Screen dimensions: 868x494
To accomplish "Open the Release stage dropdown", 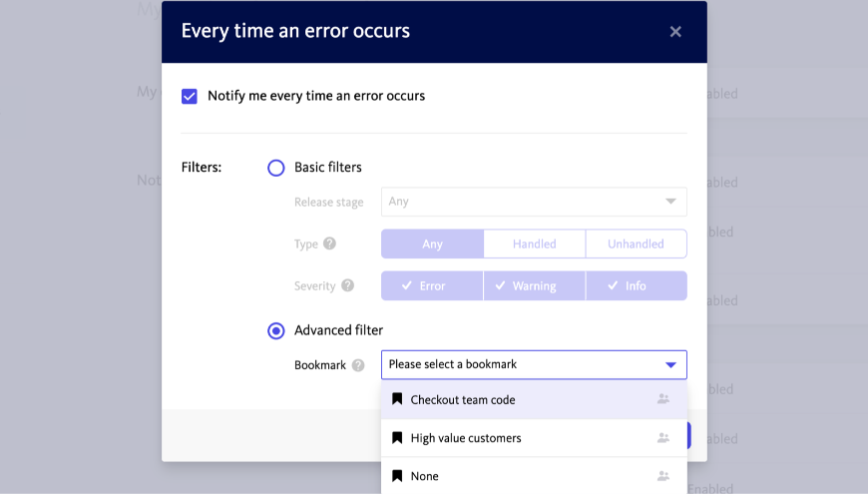I will pyautogui.click(x=534, y=202).
